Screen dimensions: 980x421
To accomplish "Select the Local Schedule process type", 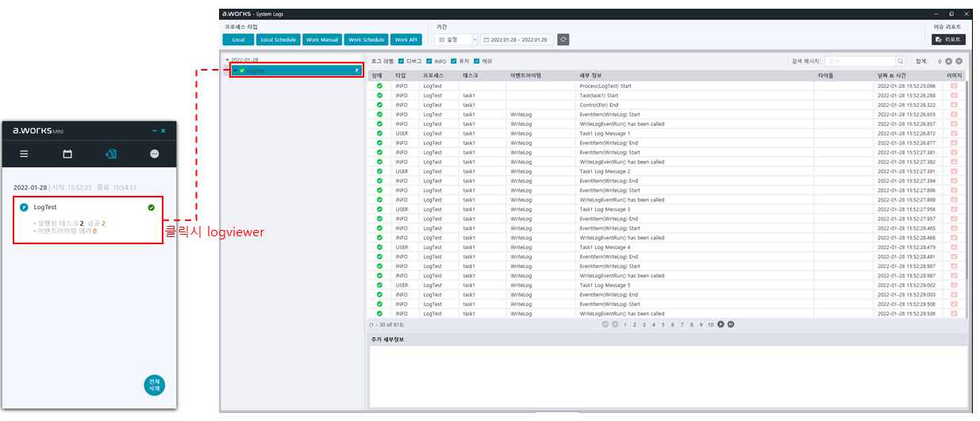I will coord(278,40).
